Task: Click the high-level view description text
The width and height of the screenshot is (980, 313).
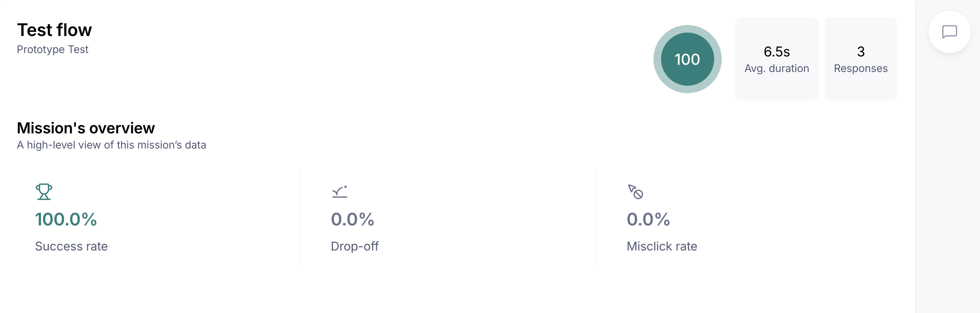Action: [x=112, y=145]
